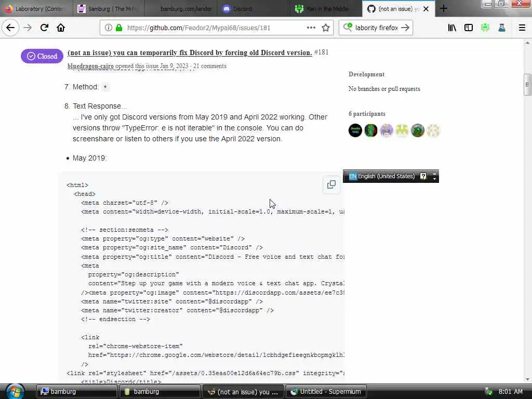Viewport: 532px width, 399px height.
Task: Click 'No branches or pull requests' text
Action: [384, 89]
